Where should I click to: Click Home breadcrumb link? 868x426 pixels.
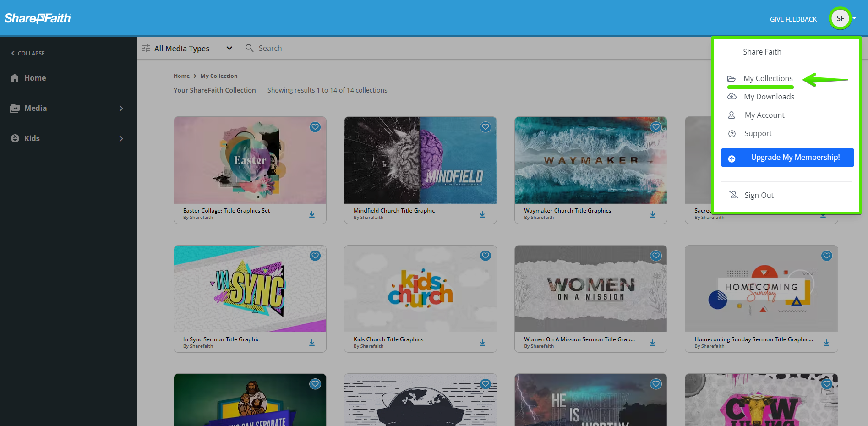pos(181,76)
